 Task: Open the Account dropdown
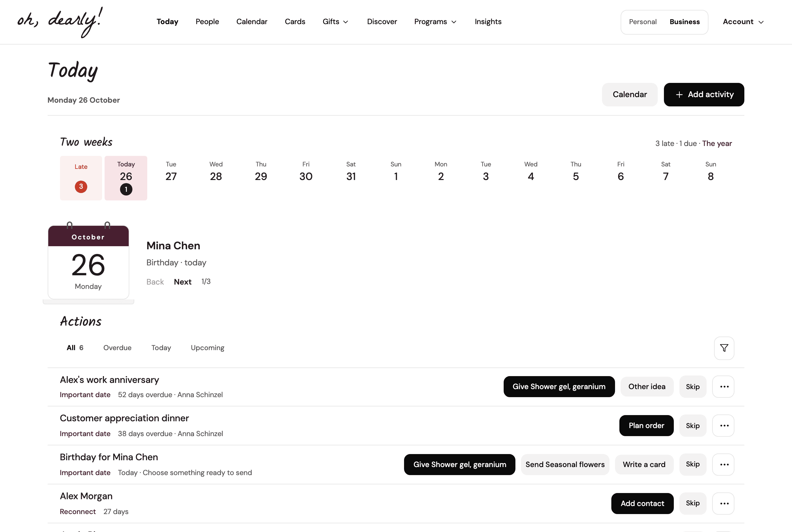(x=743, y=22)
